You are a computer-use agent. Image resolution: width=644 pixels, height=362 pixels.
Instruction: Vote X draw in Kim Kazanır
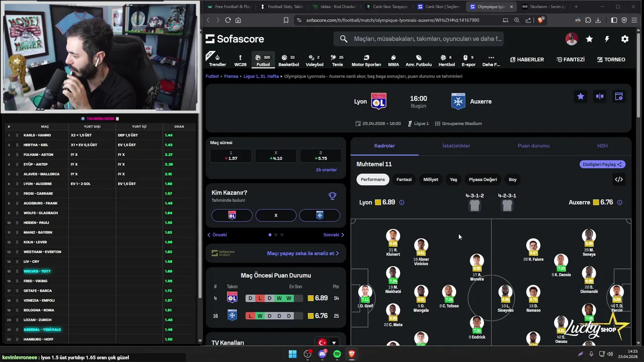tap(276, 215)
